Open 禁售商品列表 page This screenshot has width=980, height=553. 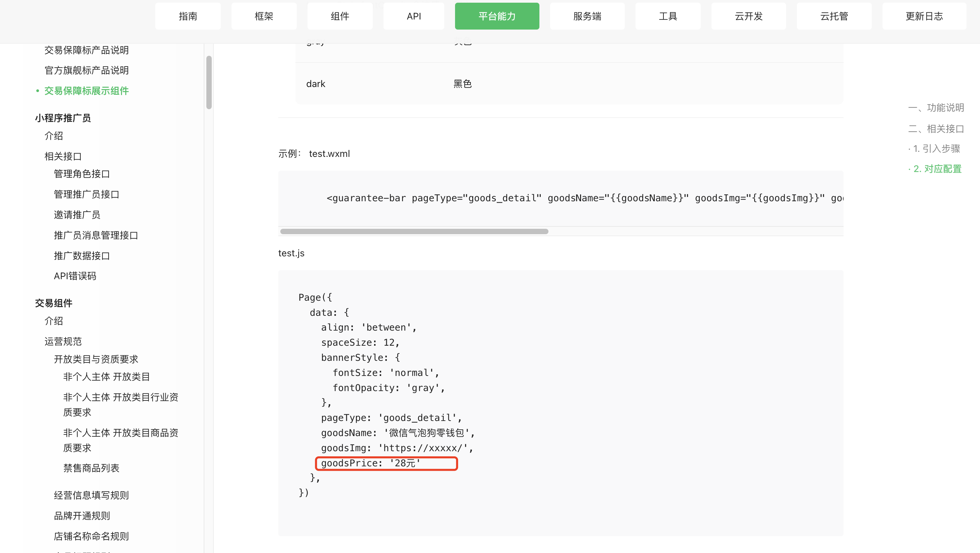[91, 468]
